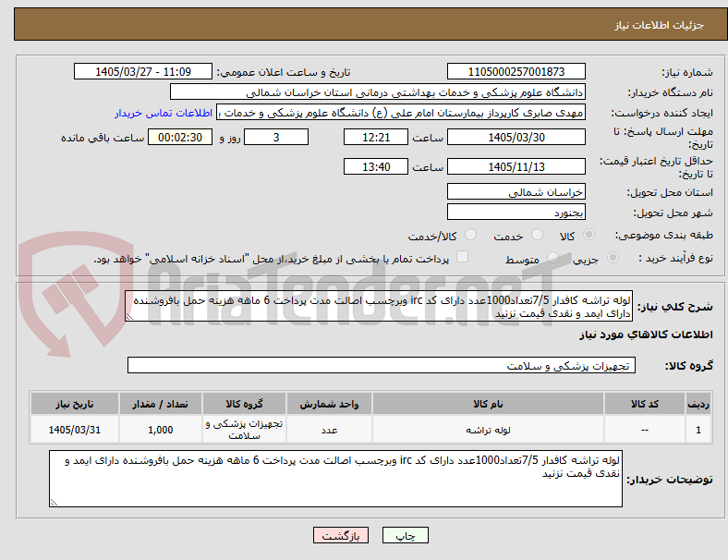
Task: Open the اطلاعات تماس خریدار link
Action: point(164,113)
